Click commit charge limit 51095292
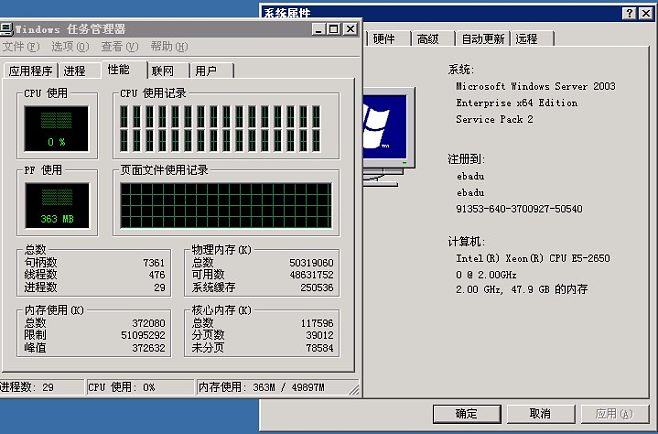 click(143, 335)
